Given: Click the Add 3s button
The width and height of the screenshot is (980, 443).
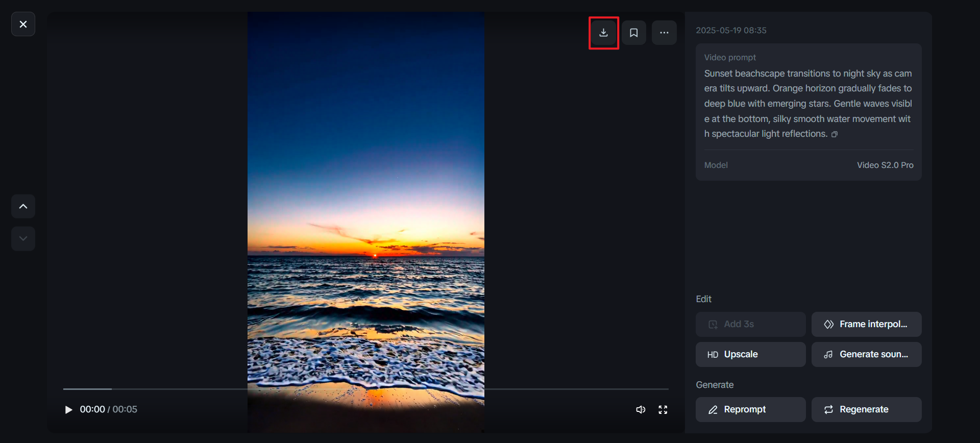Looking at the screenshot, I should 750,324.
